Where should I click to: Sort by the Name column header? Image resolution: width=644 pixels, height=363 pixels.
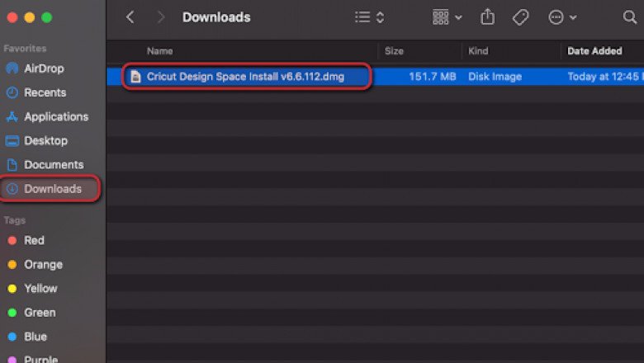[160, 51]
